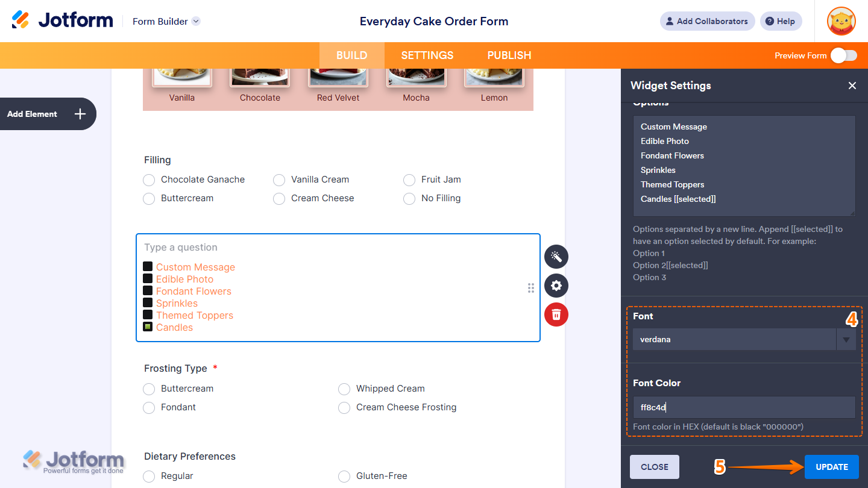Check the Candles option in the checklist
The image size is (868, 488).
148,327
